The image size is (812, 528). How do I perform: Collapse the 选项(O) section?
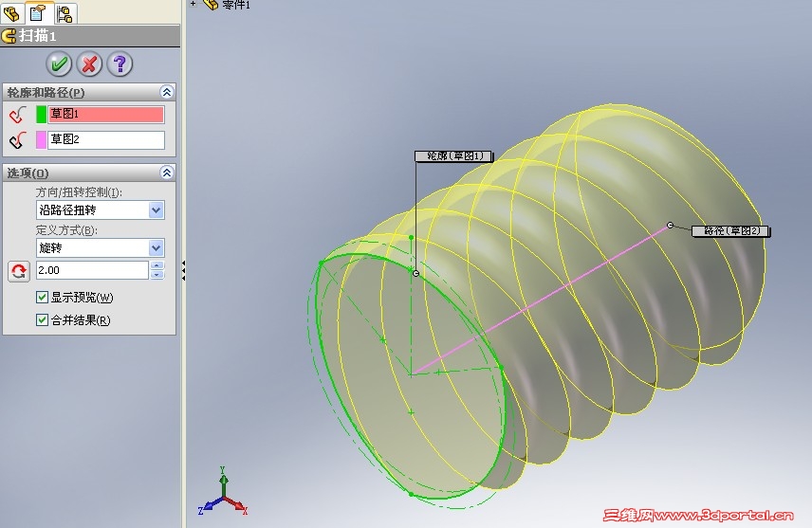click(167, 173)
